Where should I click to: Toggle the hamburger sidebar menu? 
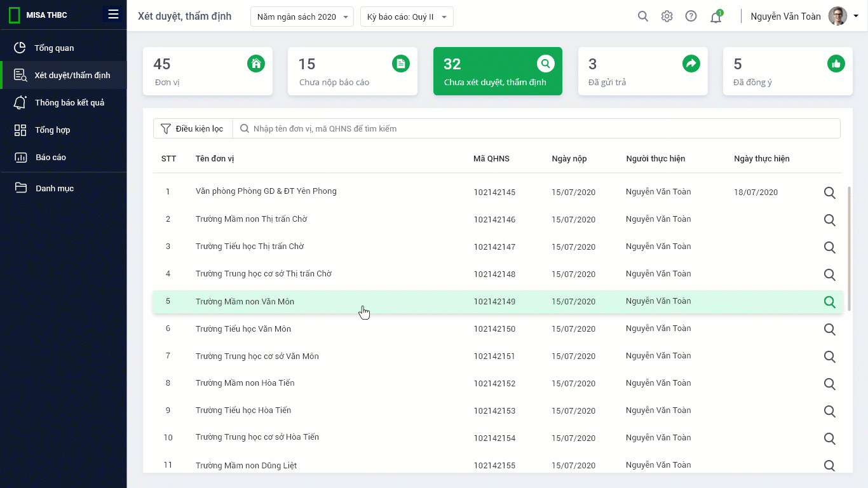(113, 15)
